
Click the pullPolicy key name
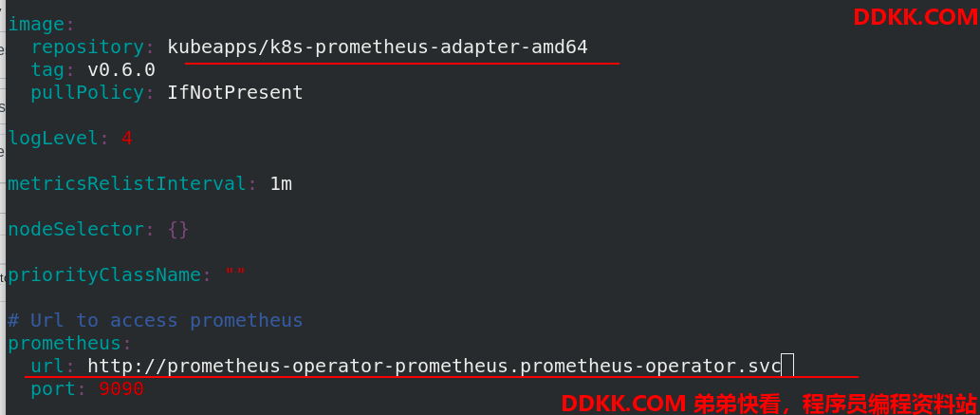pyautogui.click(x=87, y=93)
